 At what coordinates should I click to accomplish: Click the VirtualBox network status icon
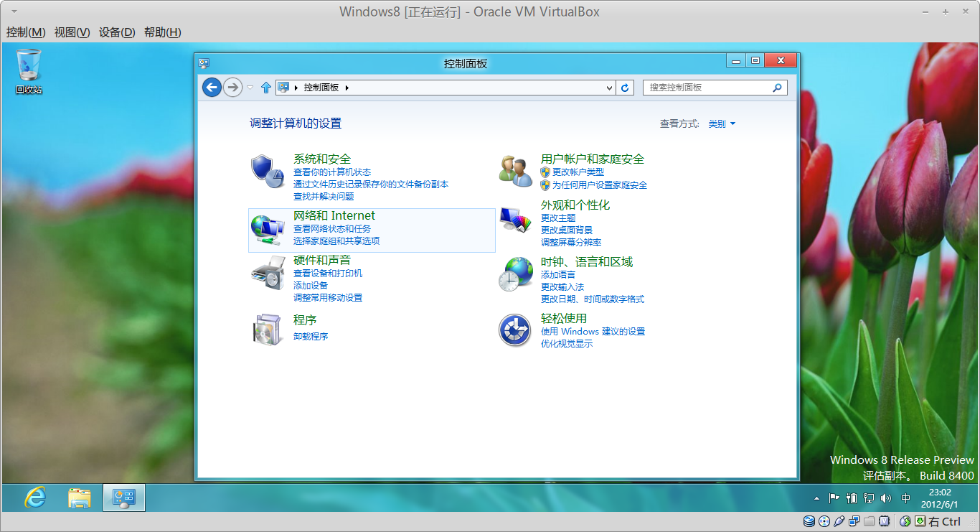[x=854, y=521]
